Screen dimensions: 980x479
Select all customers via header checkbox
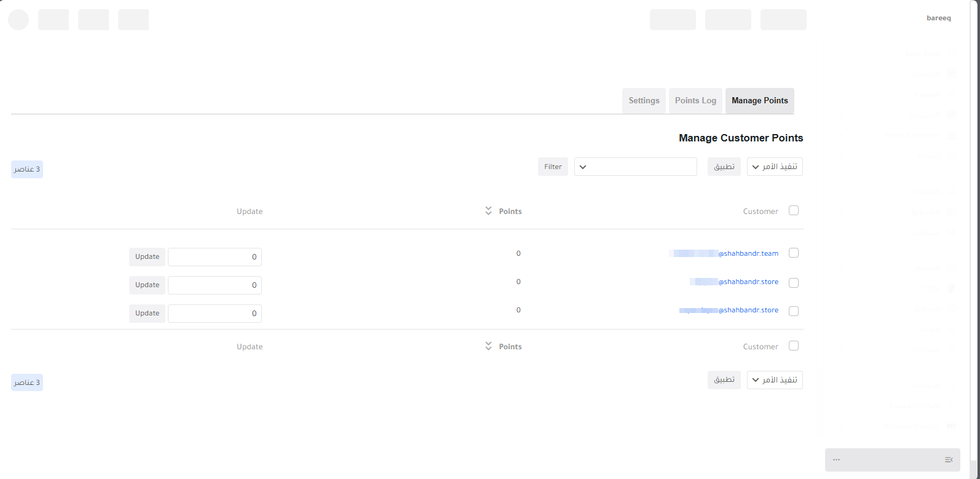pyautogui.click(x=793, y=210)
